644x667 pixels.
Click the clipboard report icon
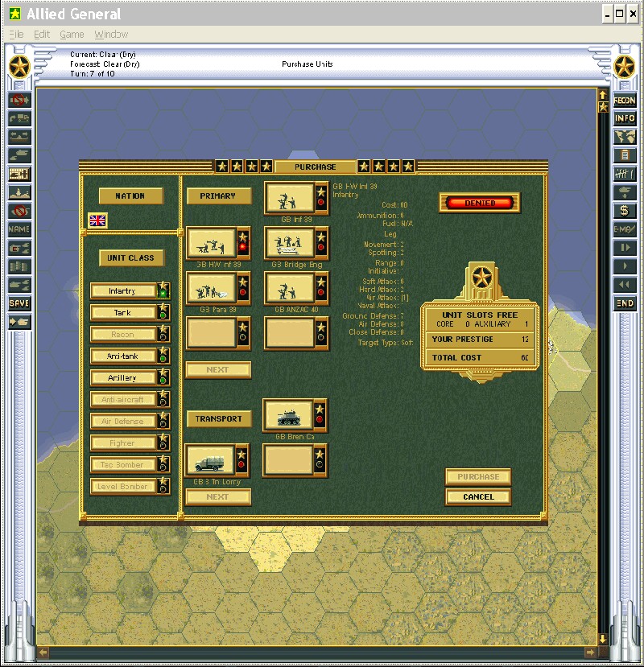click(625, 155)
